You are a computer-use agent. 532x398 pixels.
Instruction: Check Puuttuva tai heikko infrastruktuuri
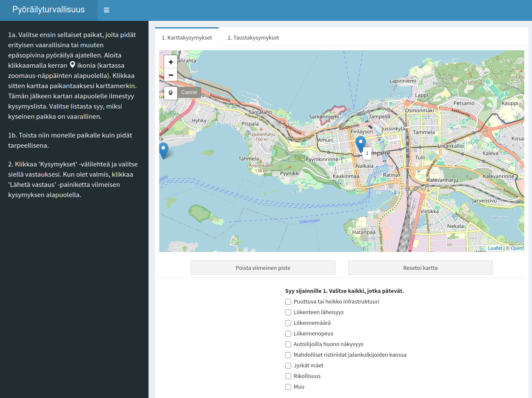point(288,302)
